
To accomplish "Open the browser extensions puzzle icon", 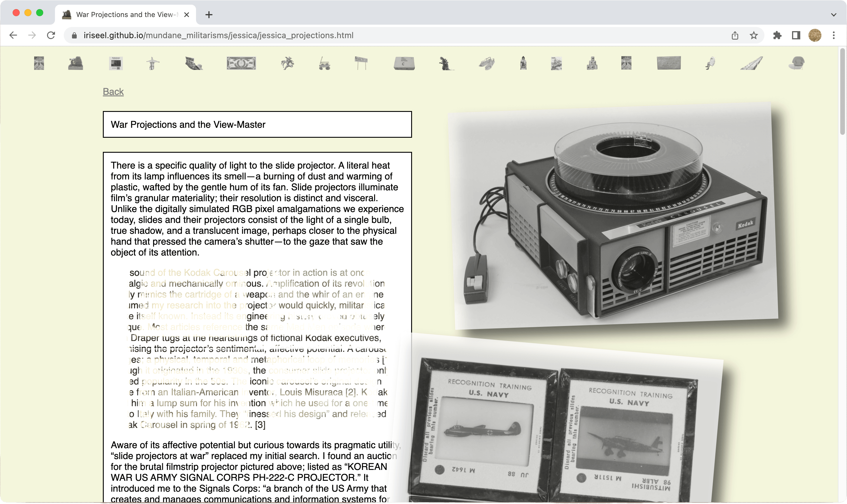I will coord(777,35).
